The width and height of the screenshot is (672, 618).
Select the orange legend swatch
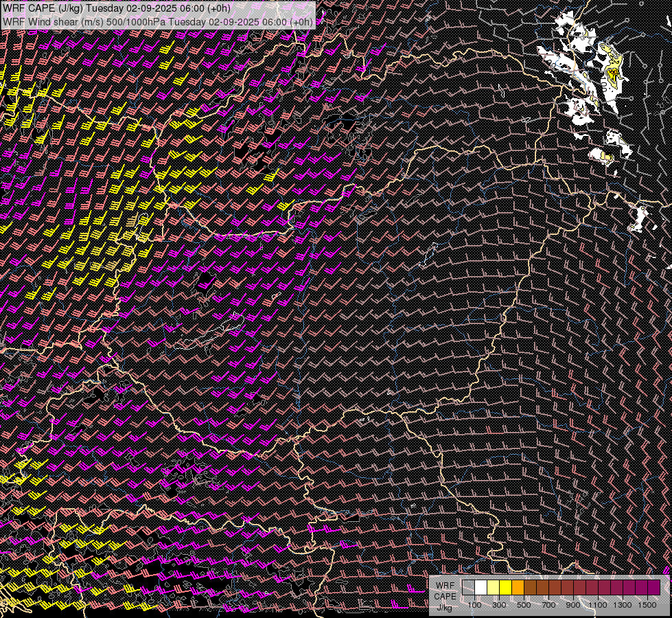pos(518,587)
